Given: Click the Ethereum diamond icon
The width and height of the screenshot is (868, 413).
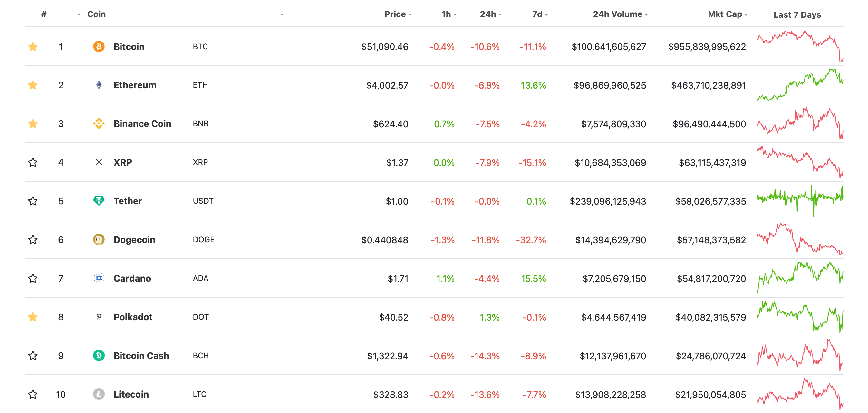Looking at the screenshot, I should coord(99,85).
